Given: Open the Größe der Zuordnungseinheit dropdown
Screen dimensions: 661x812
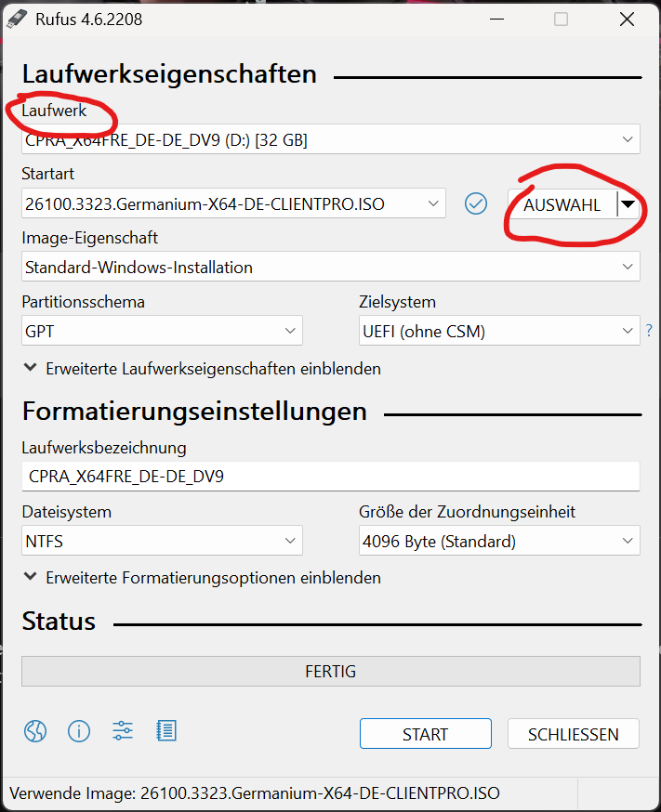Looking at the screenshot, I should coord(499,541).
